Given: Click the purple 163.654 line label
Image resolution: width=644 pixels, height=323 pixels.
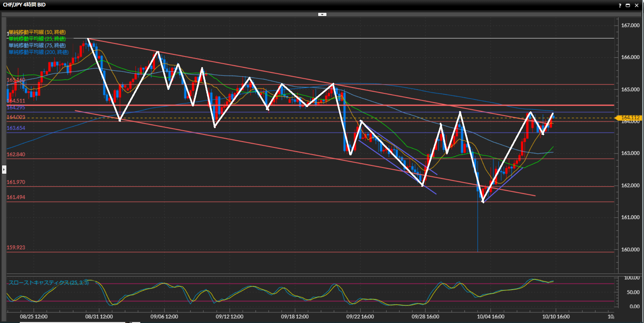Looking at the screenshot, I should tap(16, 128).
